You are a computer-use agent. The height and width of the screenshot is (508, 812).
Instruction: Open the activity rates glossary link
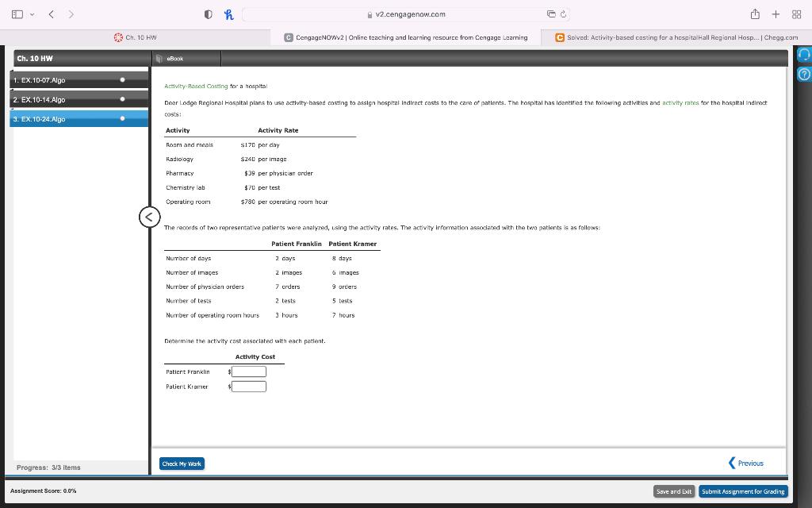(680, 102)
